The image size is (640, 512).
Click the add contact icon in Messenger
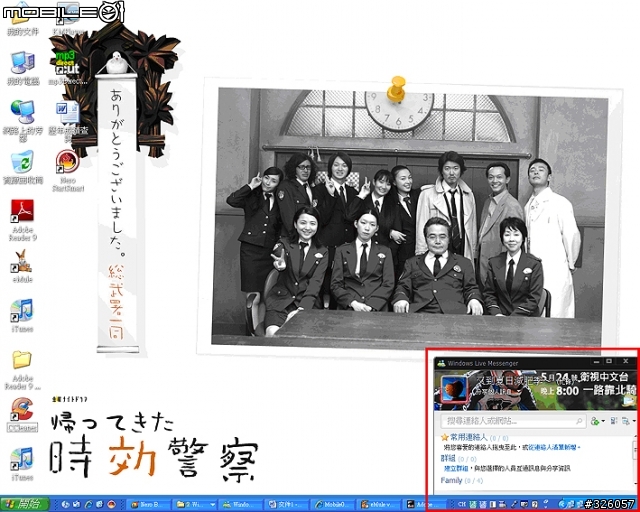[595, 421]
